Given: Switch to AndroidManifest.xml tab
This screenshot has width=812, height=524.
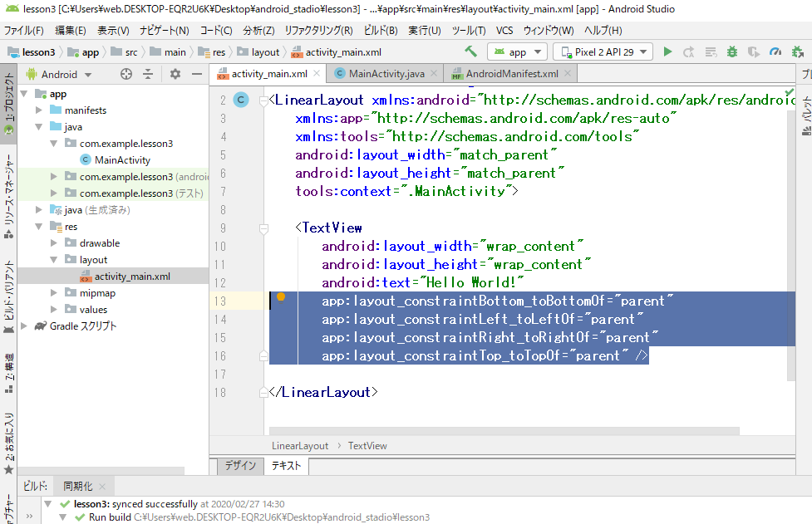Looking at the screenshot, I should coord(512,73).
